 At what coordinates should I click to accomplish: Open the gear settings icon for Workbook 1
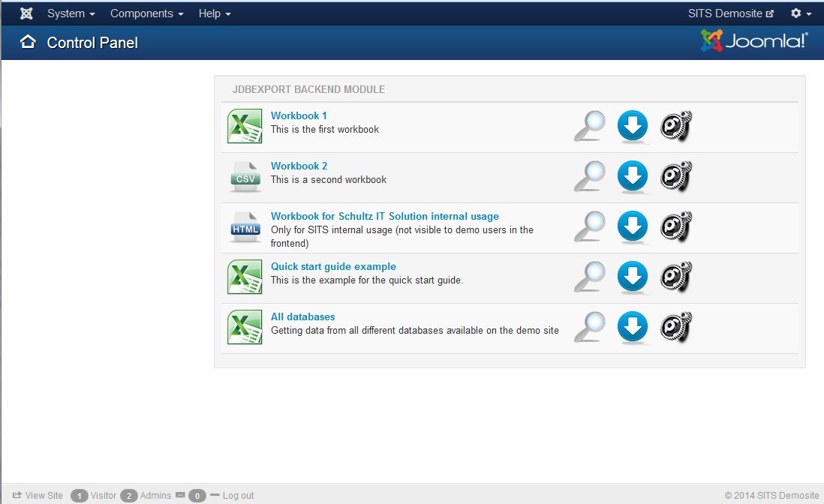coord(675,126)
